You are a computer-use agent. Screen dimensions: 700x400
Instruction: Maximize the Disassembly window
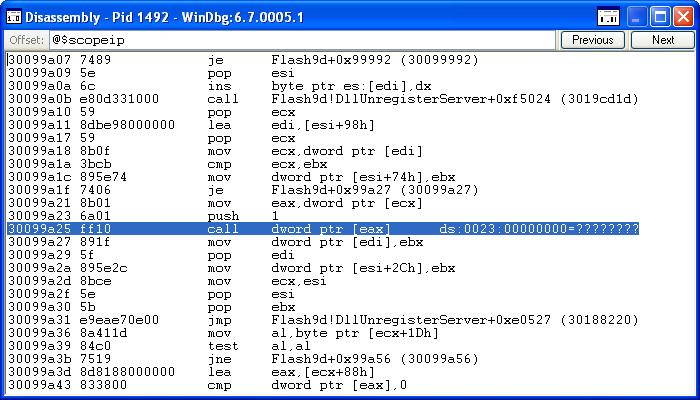pos(660,17)
